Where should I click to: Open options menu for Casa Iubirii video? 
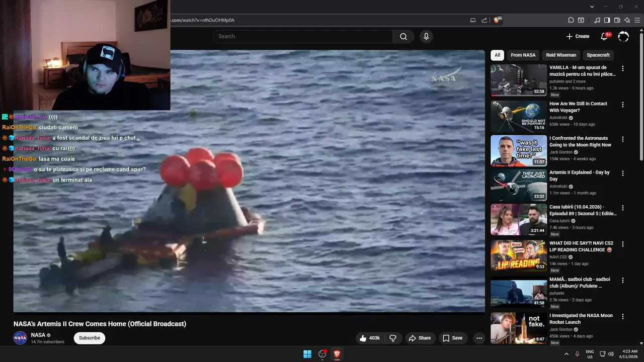(x=623, y=208)
